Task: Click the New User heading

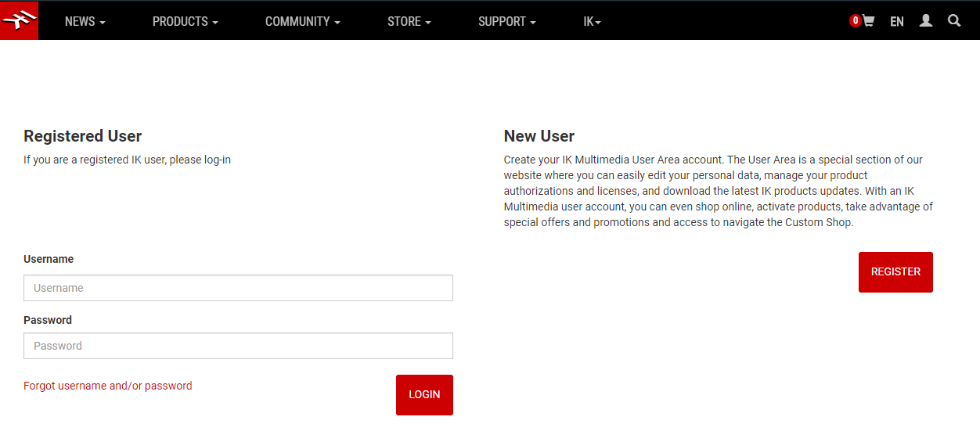Action: (539, 136)
